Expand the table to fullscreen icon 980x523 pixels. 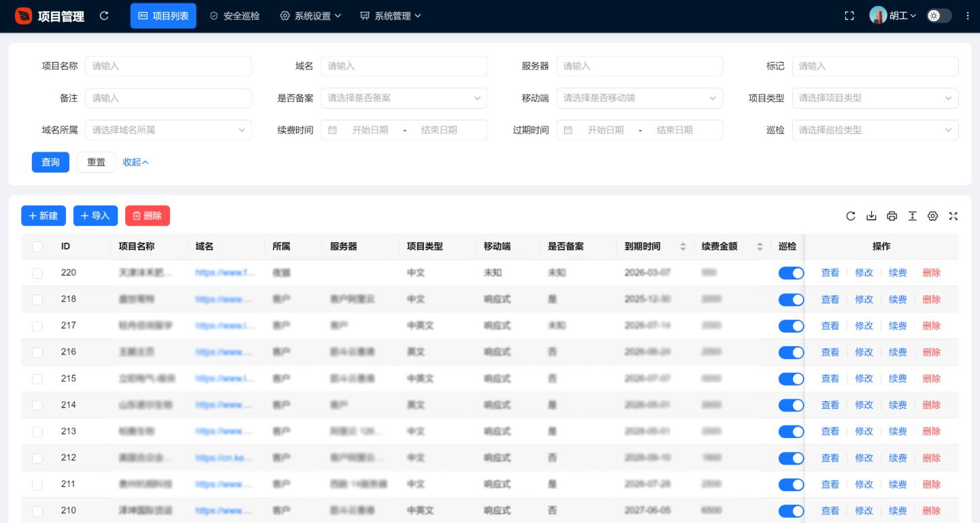click(x=953, y=216)
